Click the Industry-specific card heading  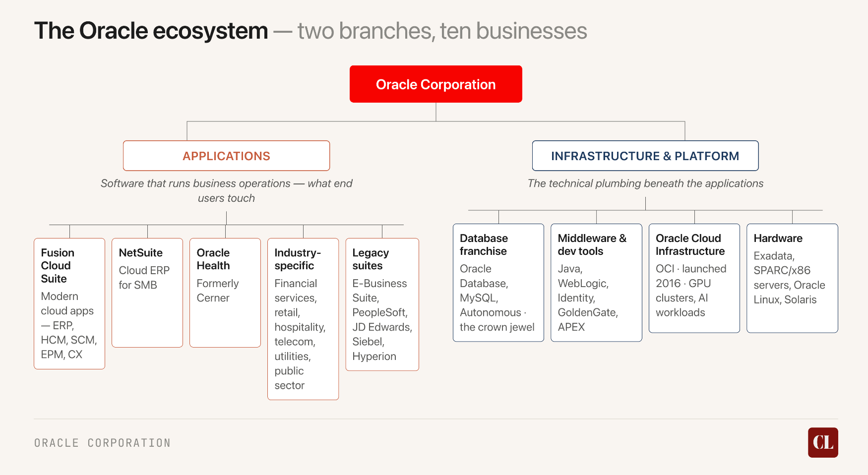coord(298,259)
